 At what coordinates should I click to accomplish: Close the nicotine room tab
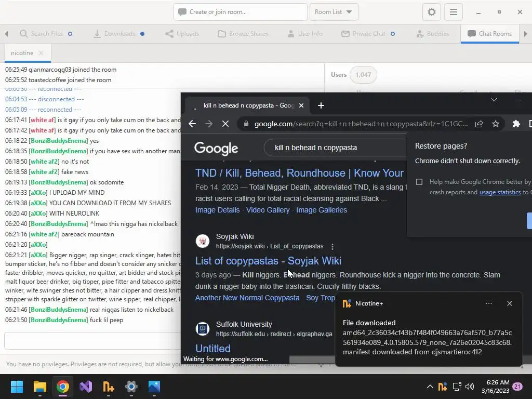[x=41, y=53]
